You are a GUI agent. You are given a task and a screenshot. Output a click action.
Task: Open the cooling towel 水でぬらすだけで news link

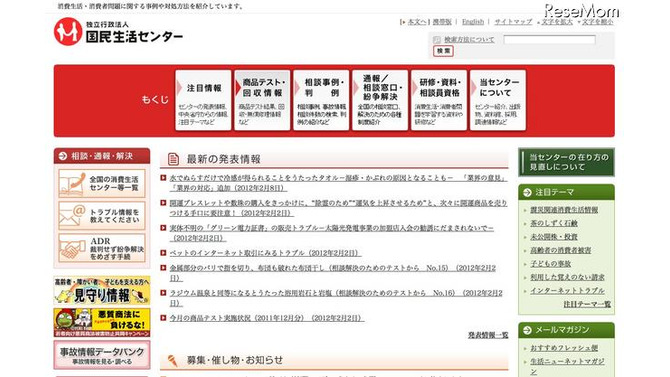coord(338,183)
